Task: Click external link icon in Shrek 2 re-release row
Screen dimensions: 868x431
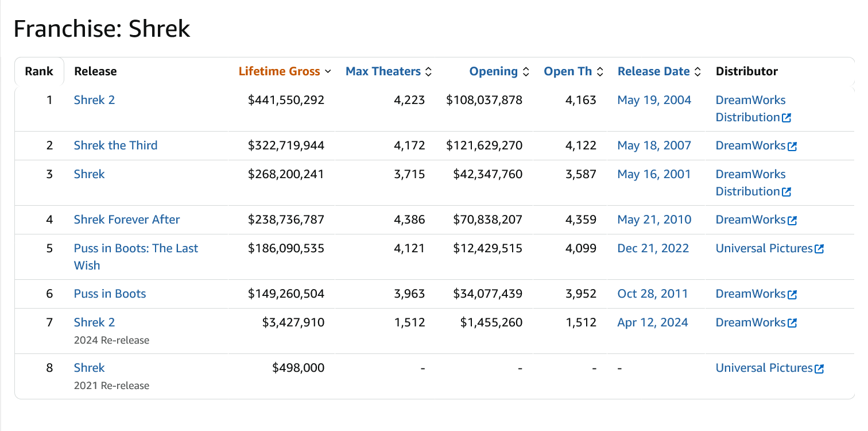Action: point(792,323)
